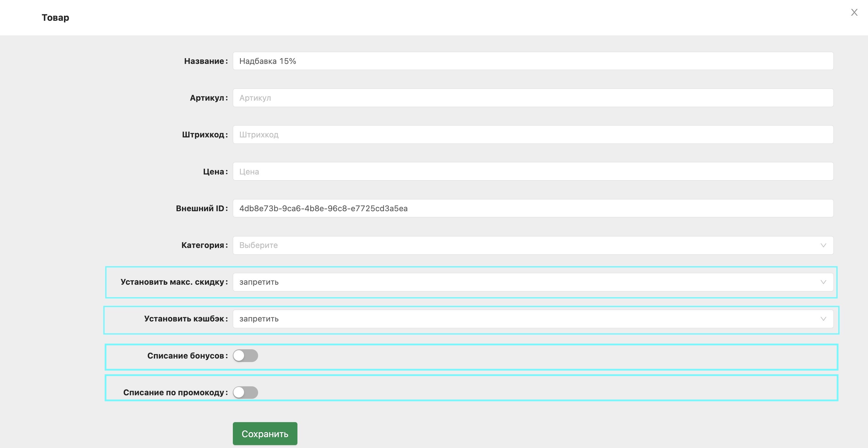
Task: Click the Товар dialog title
Action: pyautogui.click(x=55, y=18)
